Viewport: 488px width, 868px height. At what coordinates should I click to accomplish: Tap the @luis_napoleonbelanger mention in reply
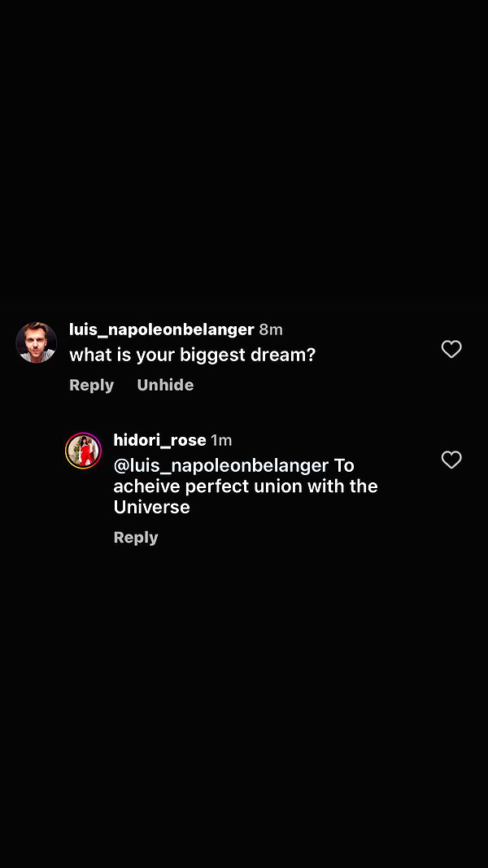click(221, 466)
